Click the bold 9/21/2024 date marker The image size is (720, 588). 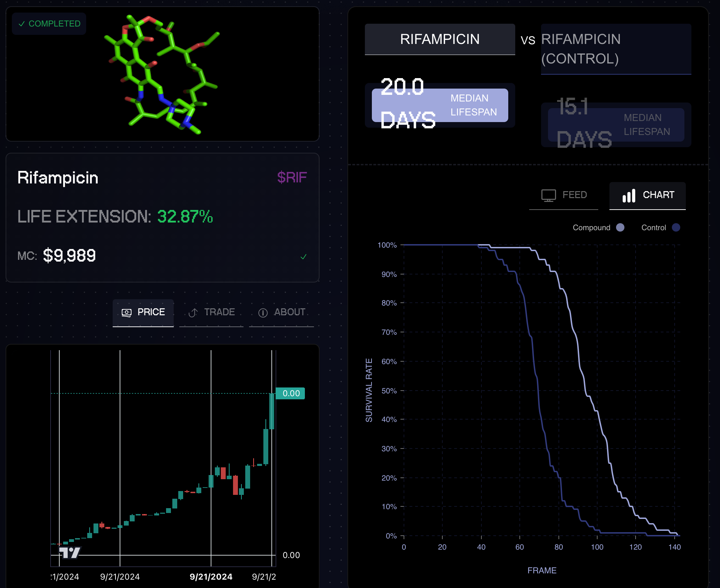[211, 576]
